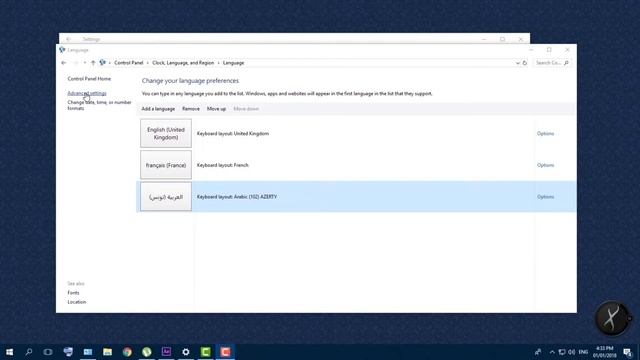Image resolution: width=640 pixels, height=360 pixels.
Task: Show hidden tray icons chevron
Action: 552,352
